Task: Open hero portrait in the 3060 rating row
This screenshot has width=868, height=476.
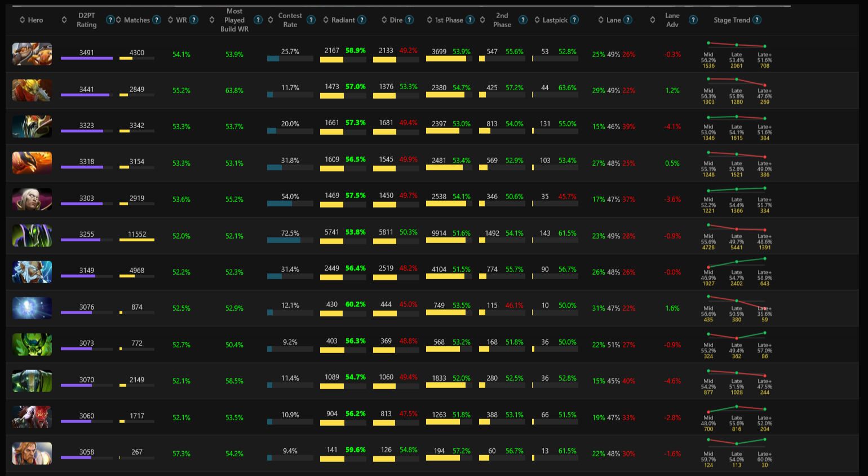Action: pos(32,417)
